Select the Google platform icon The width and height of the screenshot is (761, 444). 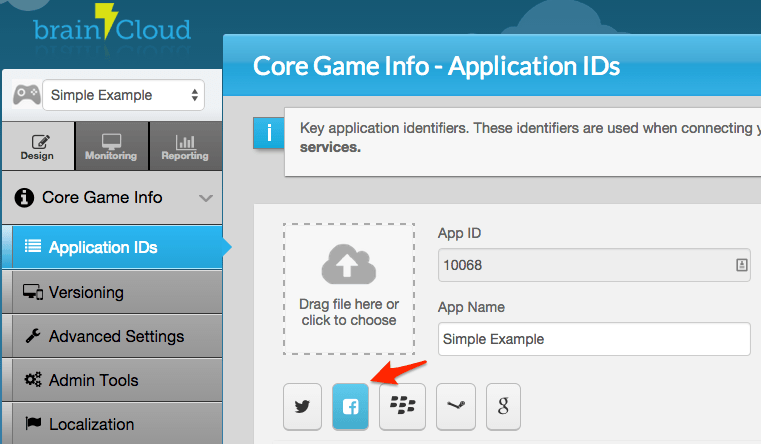(x=503, y=406)
